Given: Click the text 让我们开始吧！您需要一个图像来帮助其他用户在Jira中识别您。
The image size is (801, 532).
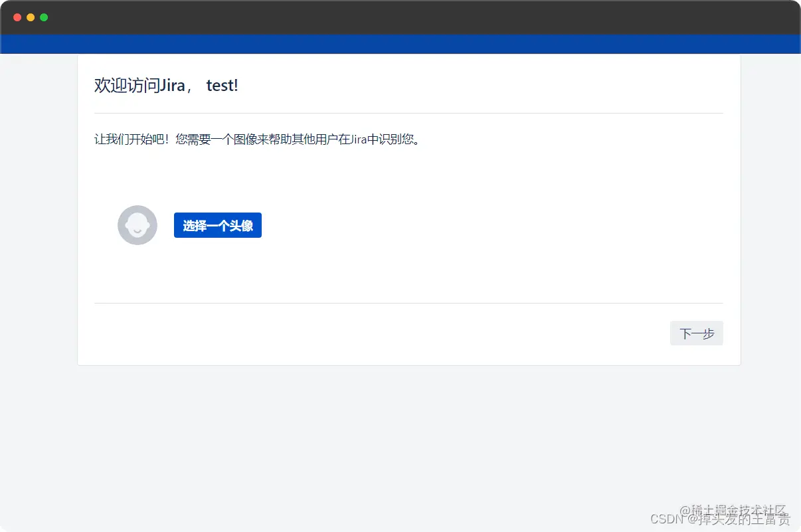Looking at the screenshot, I should [x=258, y=139].
